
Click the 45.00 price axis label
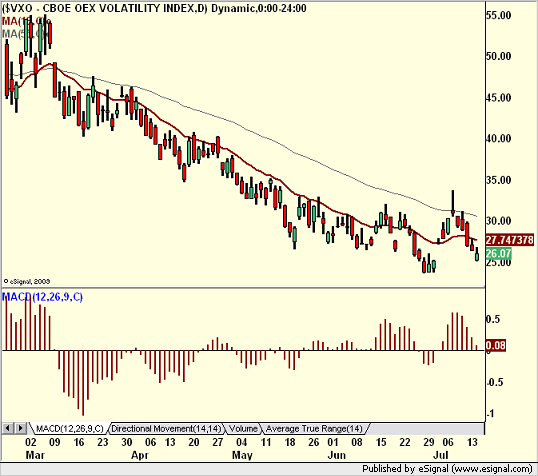pyautogui.click(x=499, y=97)
